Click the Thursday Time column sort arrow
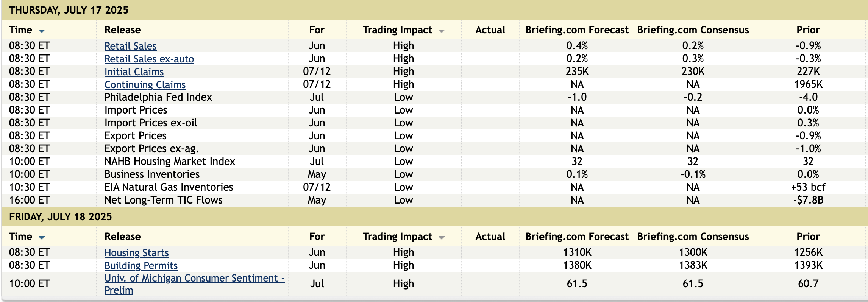Viewport: 868px width, 302px height. 42,31
